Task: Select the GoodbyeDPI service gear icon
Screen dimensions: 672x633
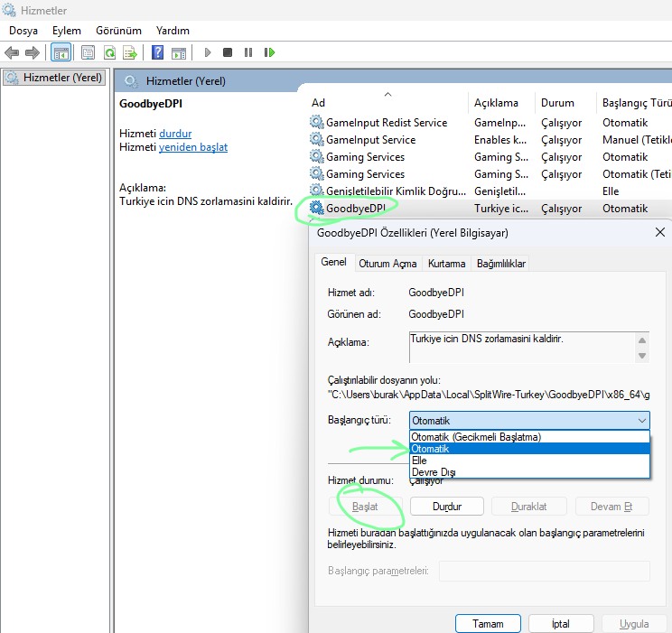Action: 317,208
